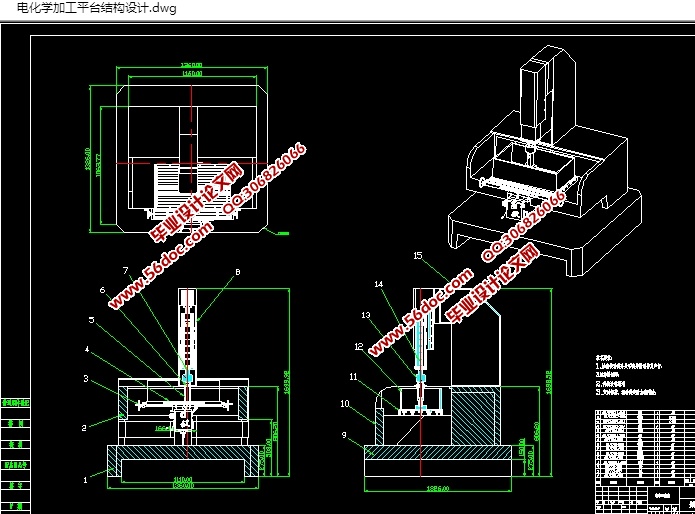Click part label 8 beside the column
The width and height of the screenshot is (695, 514).
[237, 271]
